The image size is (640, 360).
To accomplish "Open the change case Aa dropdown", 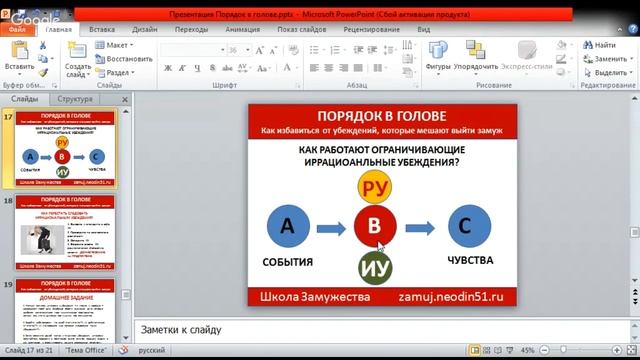I will [x=264, y=68].
